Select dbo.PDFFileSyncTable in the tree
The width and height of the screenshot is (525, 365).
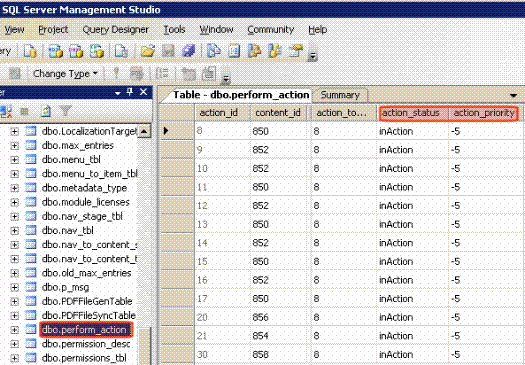[x=89, y=315]
